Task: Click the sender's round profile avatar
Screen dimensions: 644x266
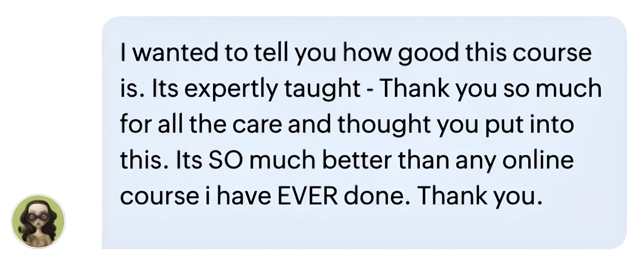Action: [38, 221]
